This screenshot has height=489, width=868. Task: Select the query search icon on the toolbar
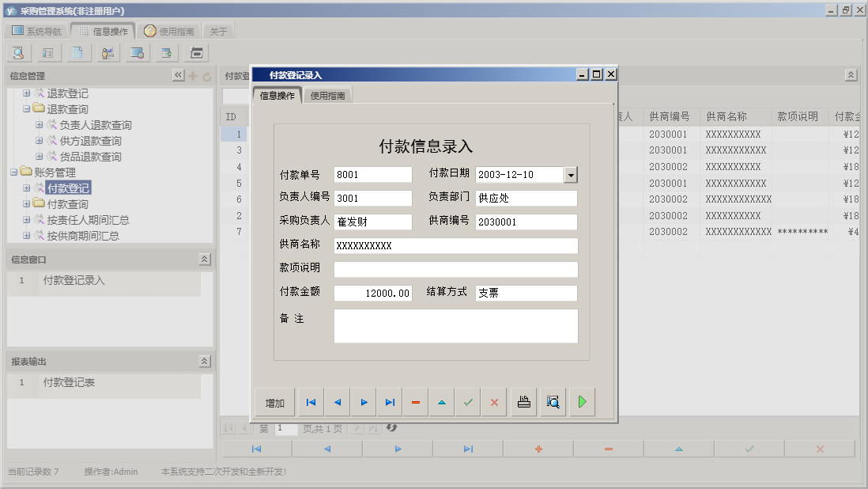click(18, 52)
